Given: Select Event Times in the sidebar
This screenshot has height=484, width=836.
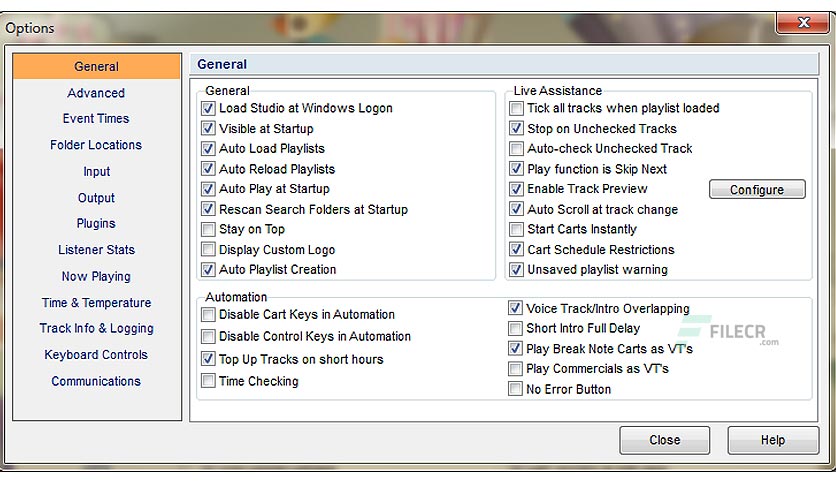Looking at the screenshot, I should 96,119.
